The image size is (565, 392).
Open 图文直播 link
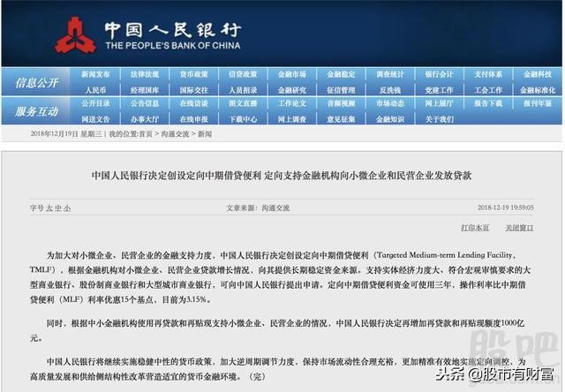pyautogui.click(x=243, y=104)
